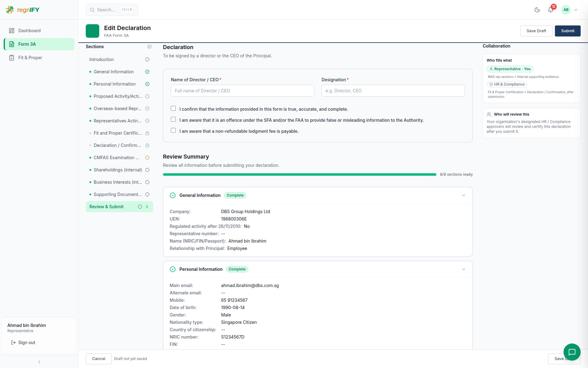Select the Shareholdings (internal) section
This screenshot has width=588, height=368.
119,170
